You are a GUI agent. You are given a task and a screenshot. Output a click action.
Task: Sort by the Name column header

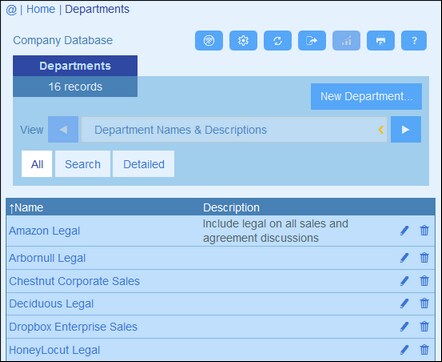click(x=26, y=208)
